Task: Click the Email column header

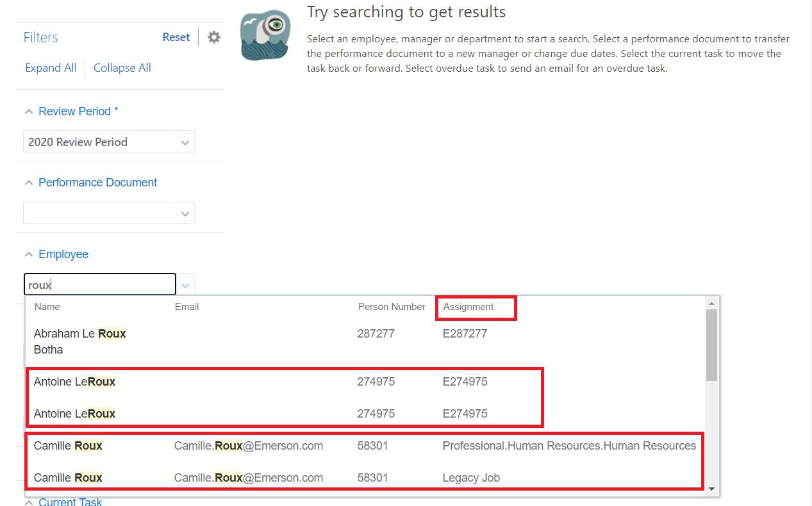Action: tap(187, 307)
